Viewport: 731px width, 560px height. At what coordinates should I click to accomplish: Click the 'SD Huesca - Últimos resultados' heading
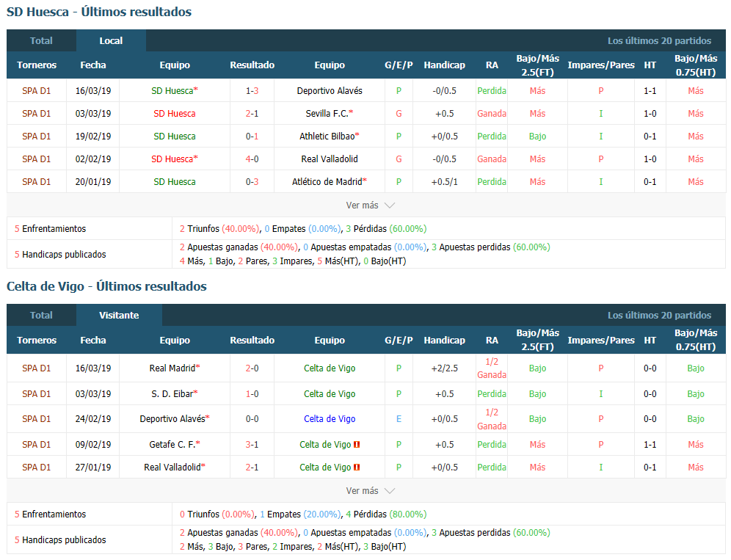99,12
